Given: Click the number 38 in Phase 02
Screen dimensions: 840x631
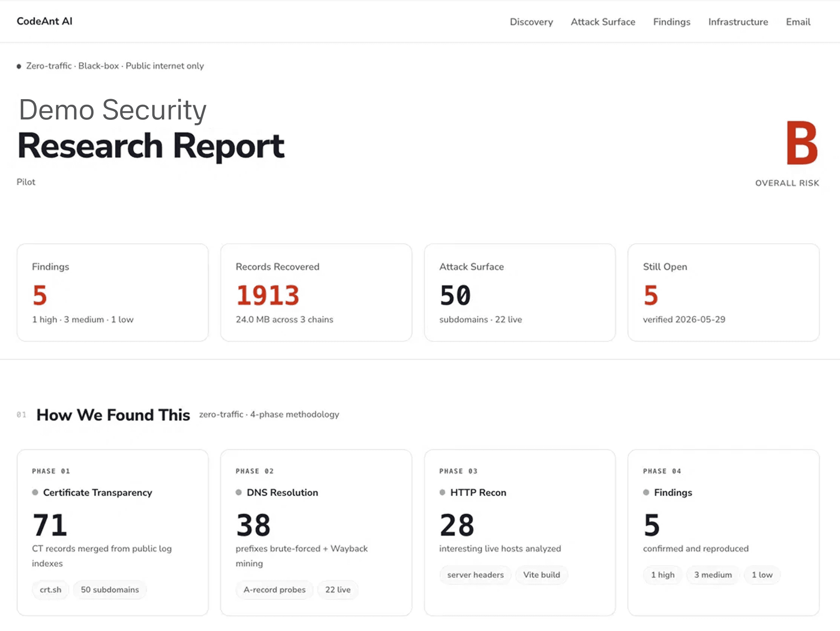Looking at the screenshot, I should (253, 525).
